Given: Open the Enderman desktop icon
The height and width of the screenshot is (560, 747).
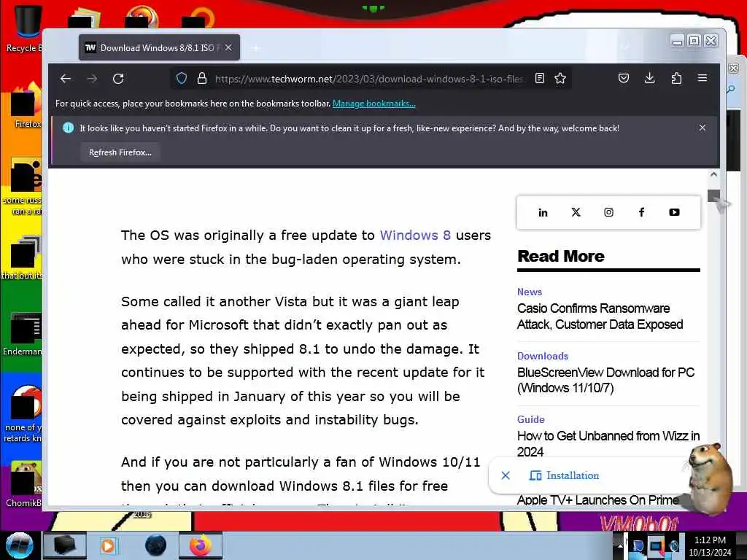Looking at the screenshot, I should [x=23, y=333].
